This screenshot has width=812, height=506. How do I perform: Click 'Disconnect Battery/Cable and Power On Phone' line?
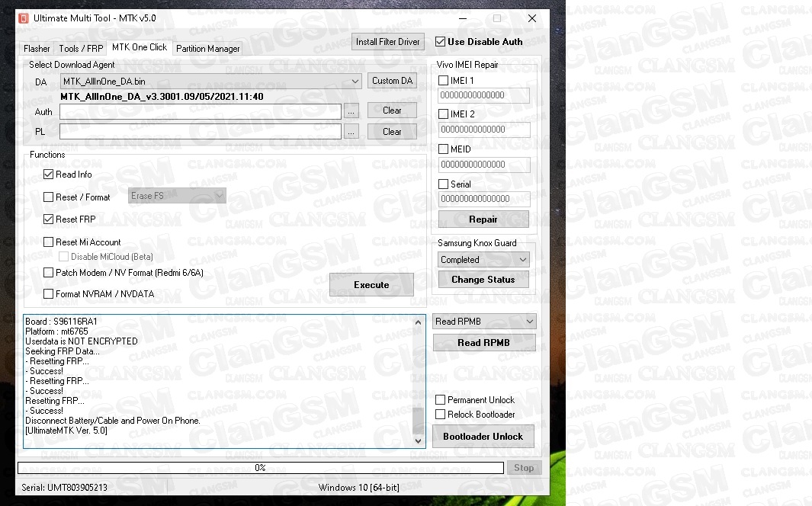[x=112, y=421]
